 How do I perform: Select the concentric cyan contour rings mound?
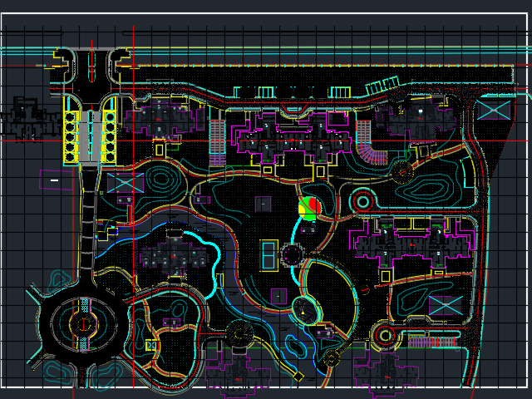click(161, 180)
